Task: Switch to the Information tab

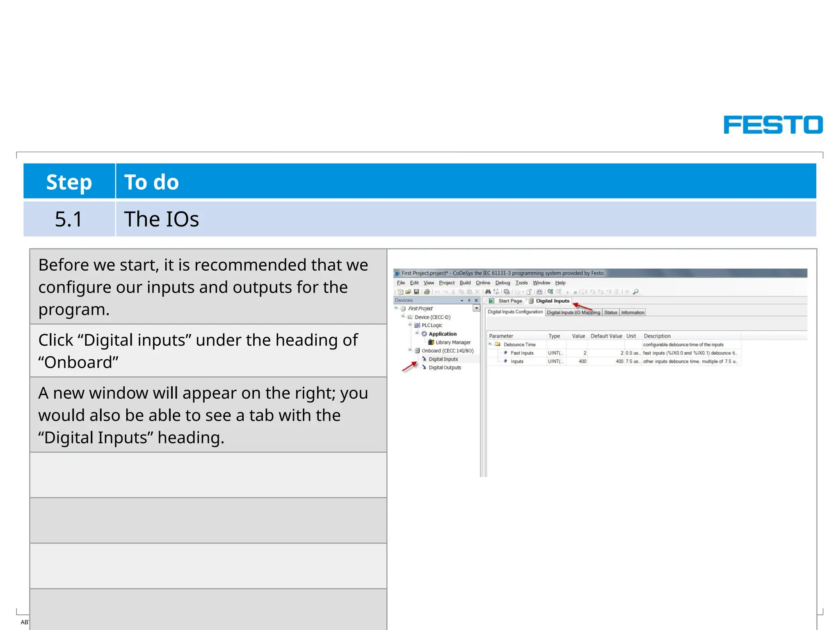Action: (632, 312)
